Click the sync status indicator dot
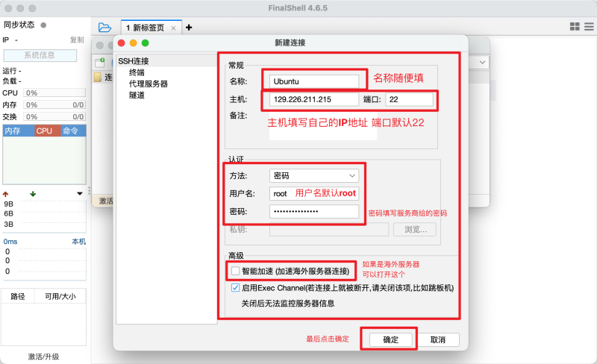The width and height of the screenshot is (597, 364). (43, 25)
